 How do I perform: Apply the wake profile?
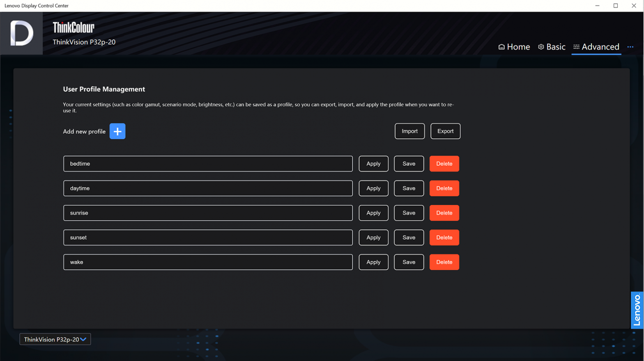pos(373,262)
